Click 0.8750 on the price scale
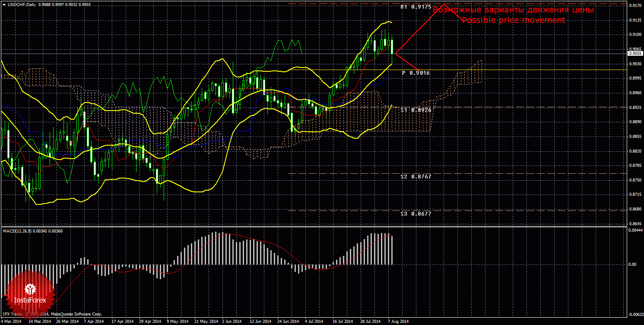 (x=634, y=180)
